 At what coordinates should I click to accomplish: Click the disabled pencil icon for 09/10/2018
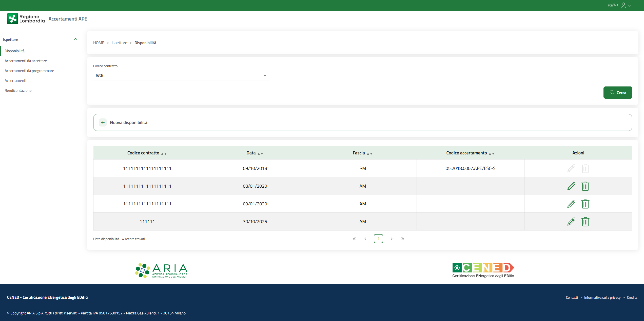tap(571, 168)
